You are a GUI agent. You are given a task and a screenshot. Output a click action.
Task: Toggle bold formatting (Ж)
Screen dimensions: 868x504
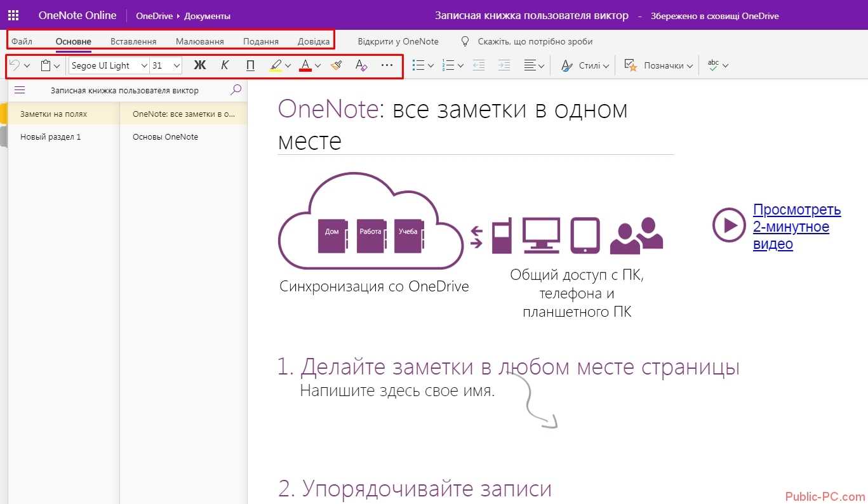pos(200,65)
